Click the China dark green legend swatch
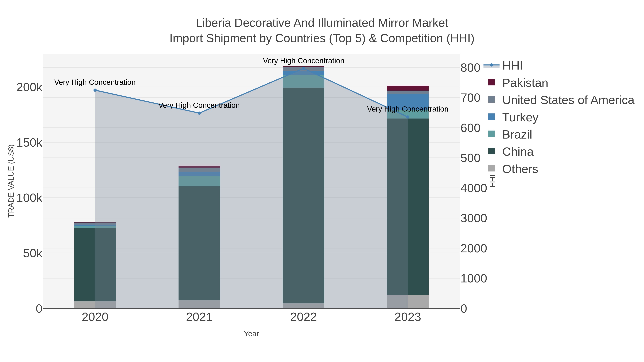Screen dimensions: 644x362 (x=492, y=151)
